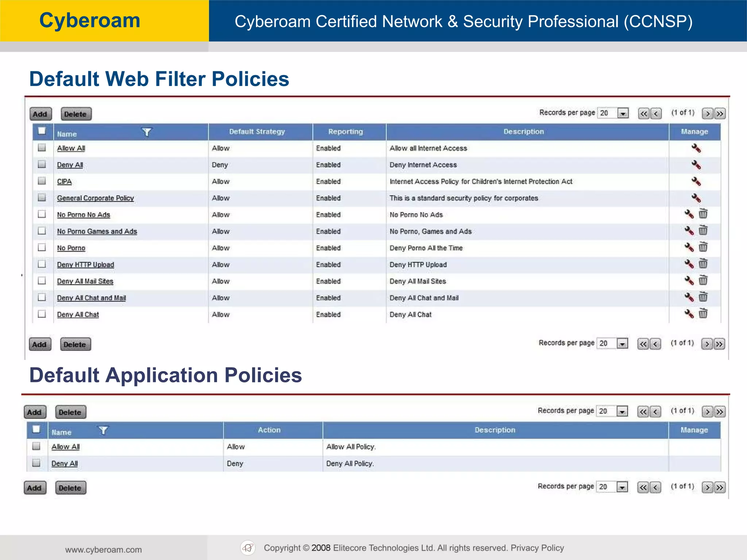Edit the Deny All web filter policy wrench icon
747x560 pixels.
point(696,165)
